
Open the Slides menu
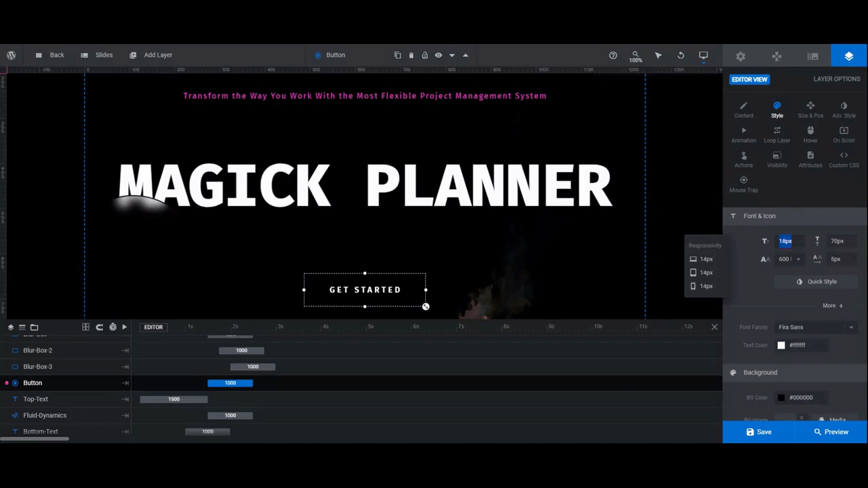[x=96, y=56]
